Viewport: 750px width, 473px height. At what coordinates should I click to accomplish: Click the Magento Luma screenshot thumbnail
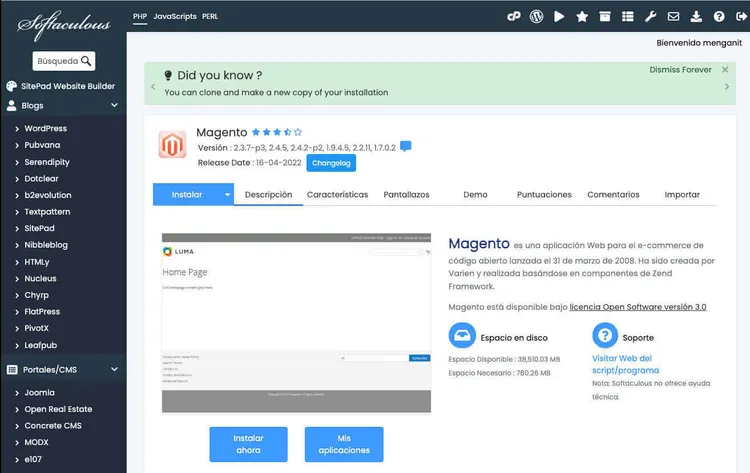(296, 323)
